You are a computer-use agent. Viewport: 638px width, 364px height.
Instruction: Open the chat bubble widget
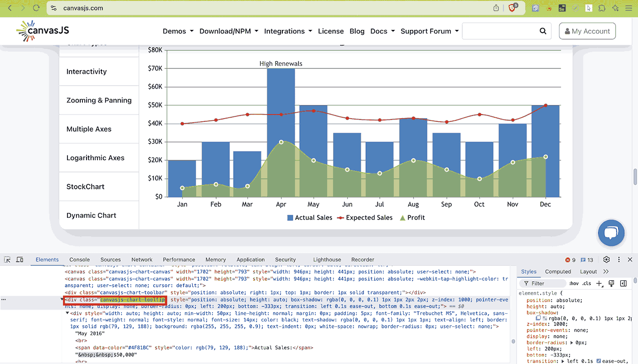coord(611,233)
